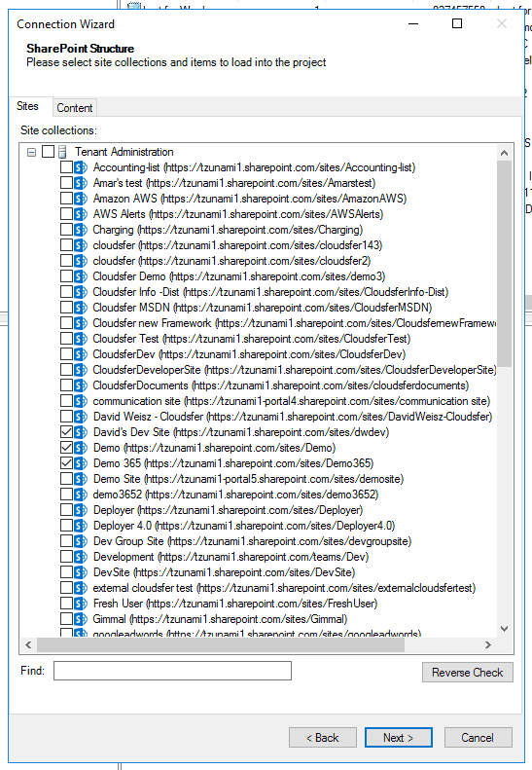532x770 pixels.
Task: Check the Development teams site checkbox
Action: coord(66,557)
